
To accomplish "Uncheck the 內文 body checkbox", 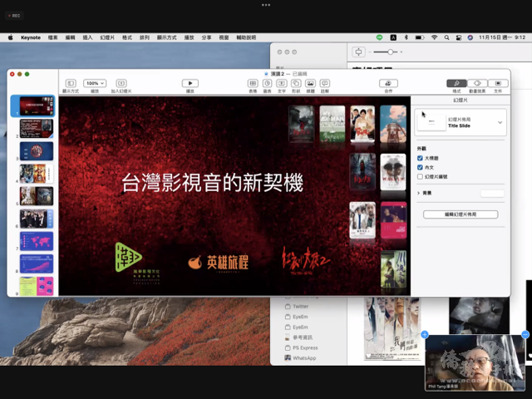I will (x=420, y=166).
